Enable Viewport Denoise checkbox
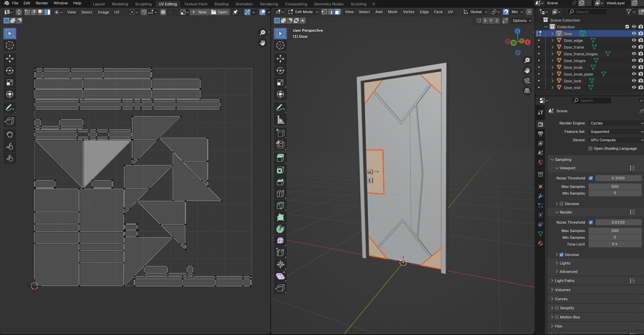The height and width of the screenshot is (335, 644). (561, 204)
